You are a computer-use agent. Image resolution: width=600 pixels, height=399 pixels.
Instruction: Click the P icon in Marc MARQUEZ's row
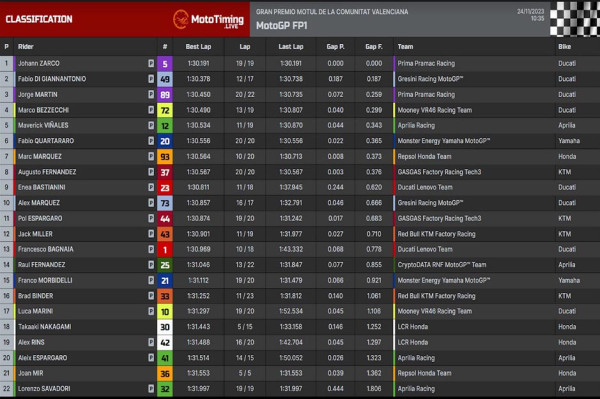coord(151,156)
